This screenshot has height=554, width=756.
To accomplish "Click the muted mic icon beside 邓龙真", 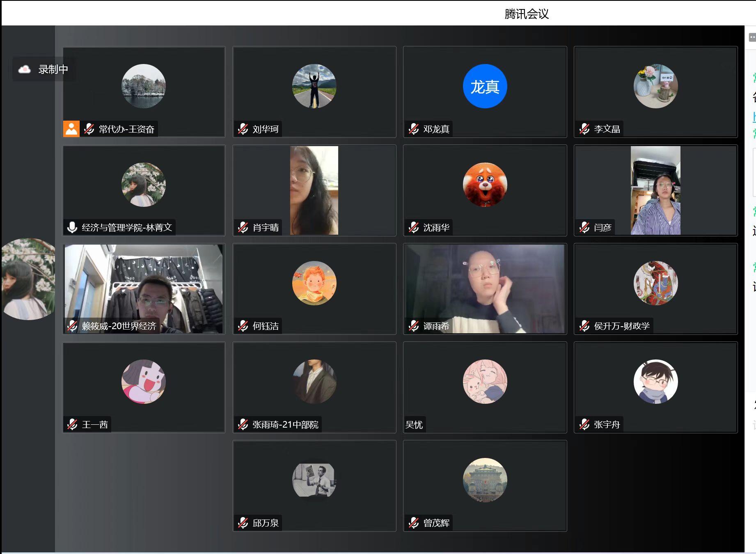I will point(414,129).
